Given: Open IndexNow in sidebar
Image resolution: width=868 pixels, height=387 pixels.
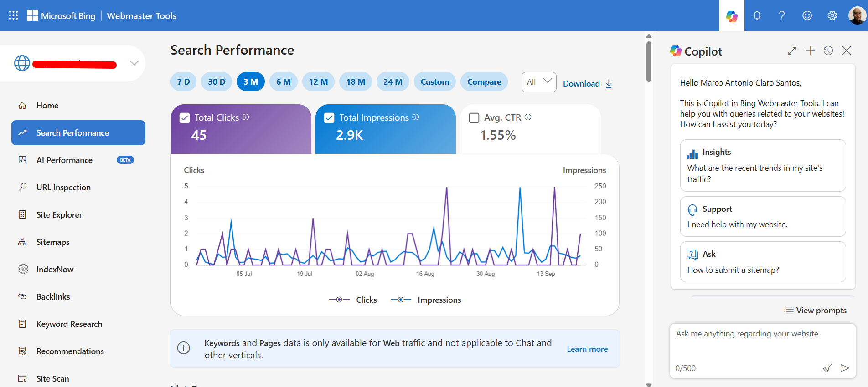Looking at the screenshot, I should [78, 270].
